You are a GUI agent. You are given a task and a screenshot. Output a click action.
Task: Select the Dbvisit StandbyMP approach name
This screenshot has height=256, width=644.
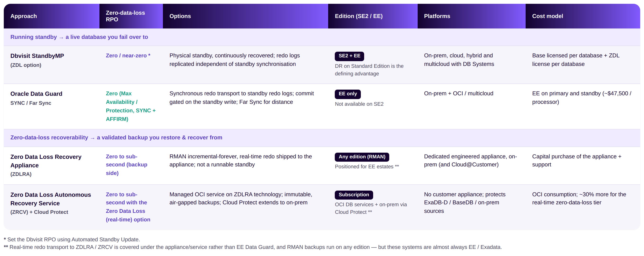[37, 56]
